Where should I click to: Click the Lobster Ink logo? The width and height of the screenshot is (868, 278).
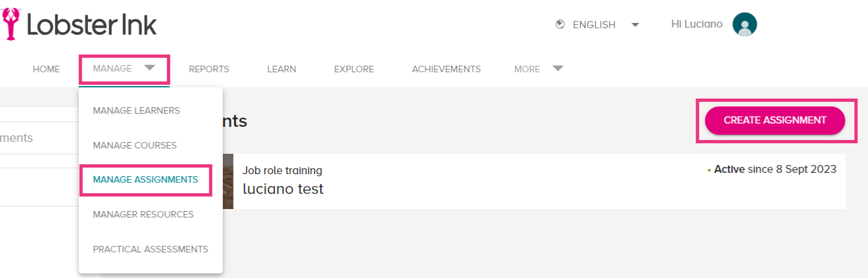[79, 24]
